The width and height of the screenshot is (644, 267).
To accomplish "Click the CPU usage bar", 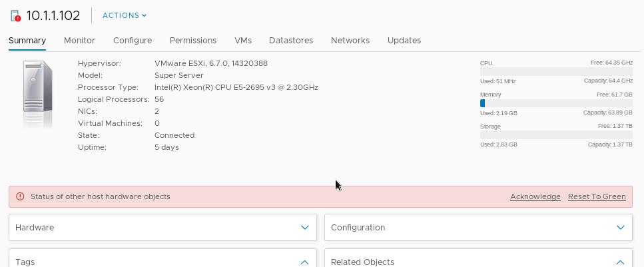I will [x=556, y=71].
